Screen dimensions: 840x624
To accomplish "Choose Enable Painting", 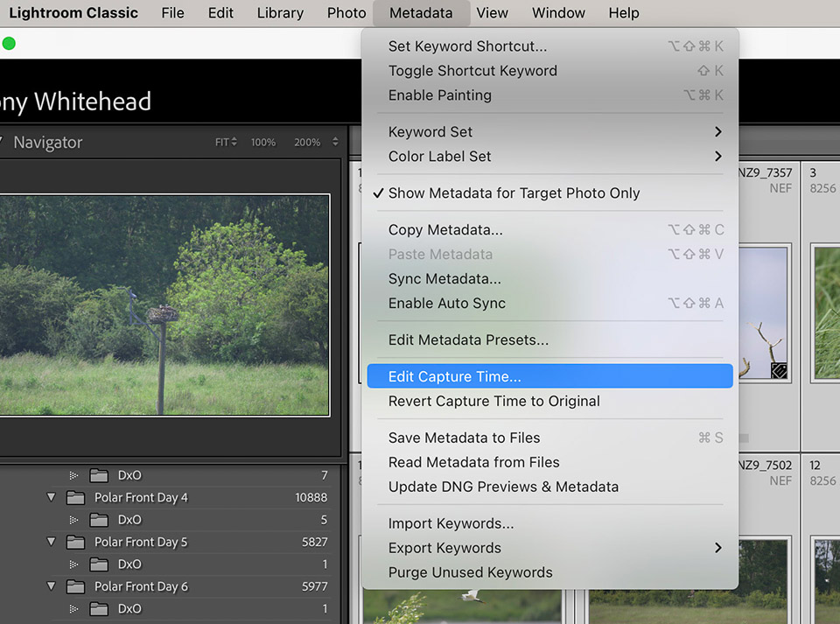I will [550, 95].
